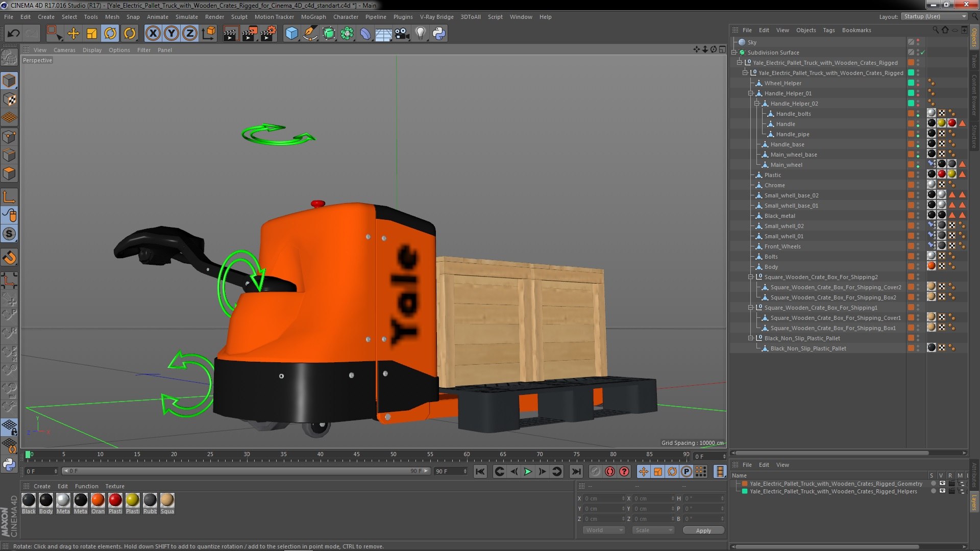Select the Live Selection tool
This screenshot has height=551, width=980.
click(x=54, y=34)
